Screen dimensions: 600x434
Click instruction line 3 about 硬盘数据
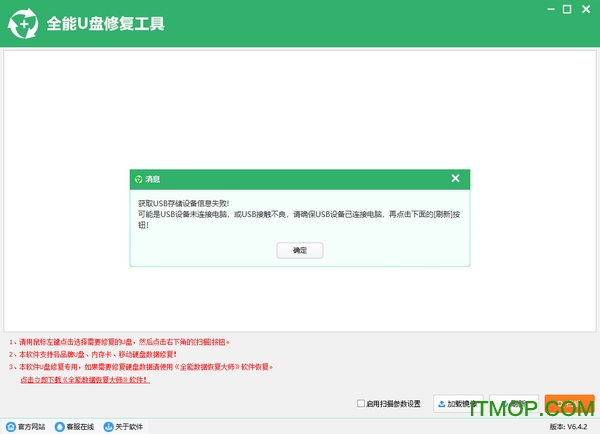coord(141,367)
